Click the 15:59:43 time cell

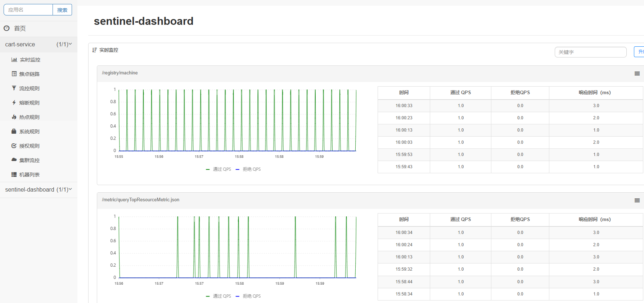coord(404,167)
